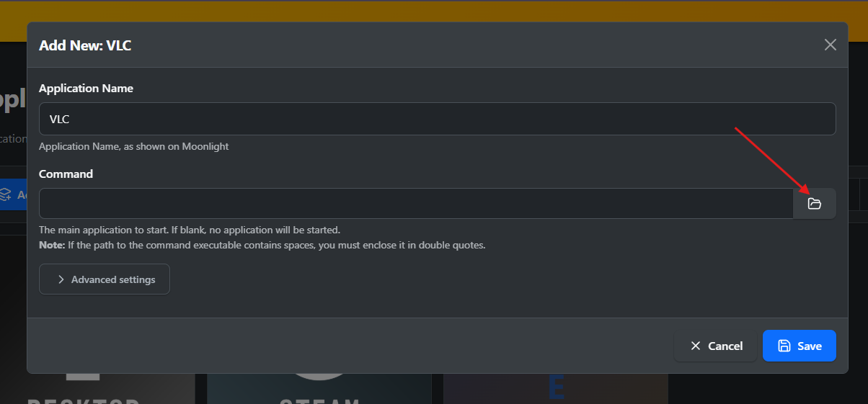Screen dimensions: 868x404
Task: Click the "Application Name" field label
Action: coord(86,89)
